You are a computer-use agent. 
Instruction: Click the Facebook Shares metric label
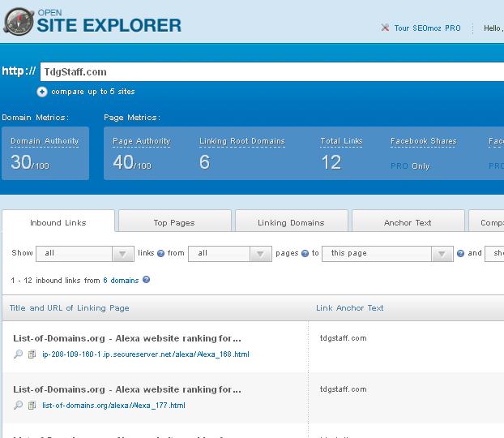tap(423, 141)
